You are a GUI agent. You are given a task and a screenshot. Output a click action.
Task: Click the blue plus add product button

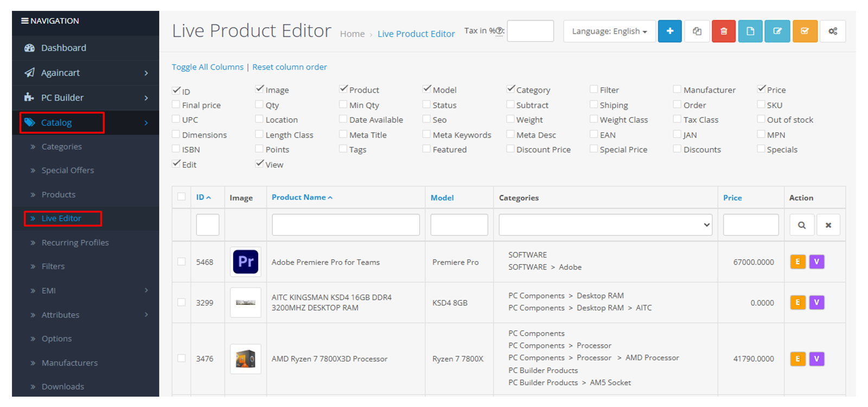[670, 31]
